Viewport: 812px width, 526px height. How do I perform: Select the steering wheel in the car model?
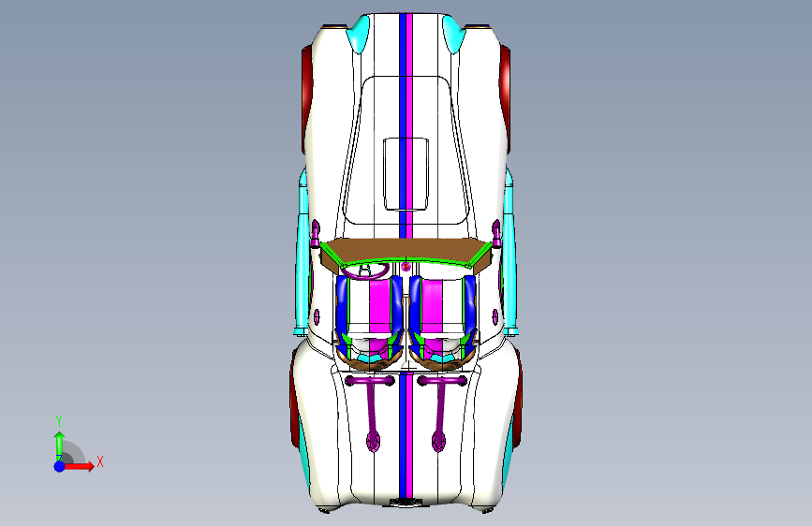pos(365,270)
